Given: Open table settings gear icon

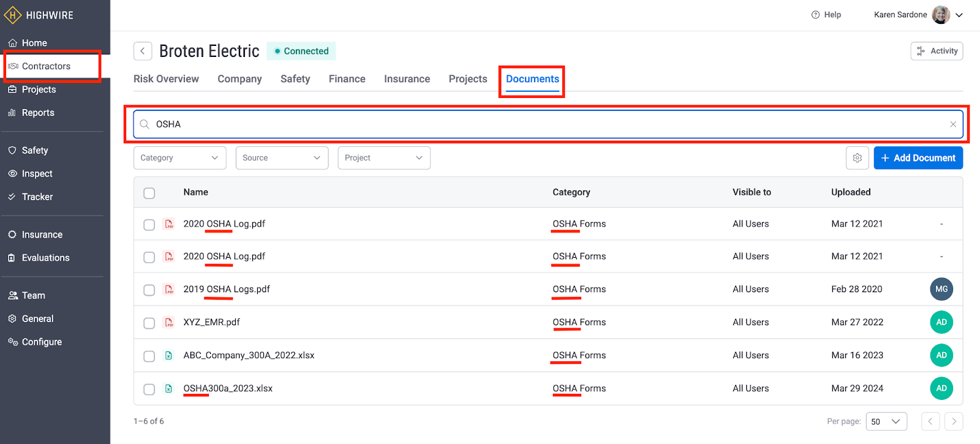Looking at the screenshot, I should coord(858,158).
